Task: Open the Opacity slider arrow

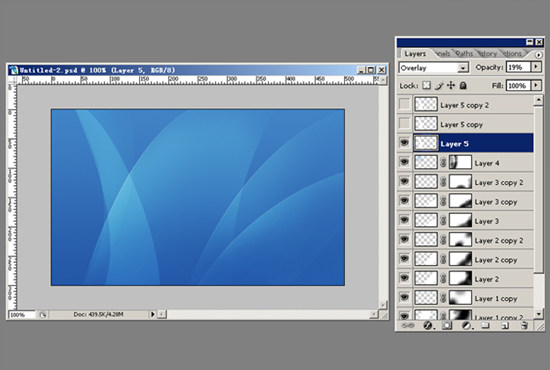Action: click(x=536, y=67)
